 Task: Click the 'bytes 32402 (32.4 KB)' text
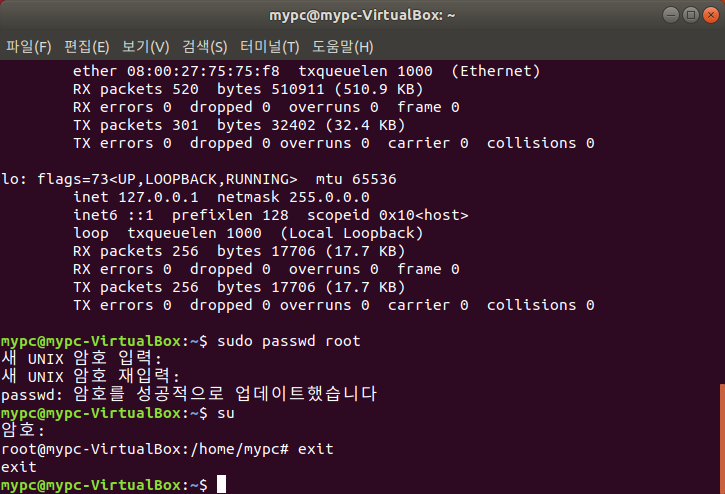click(x=311, y=125)
